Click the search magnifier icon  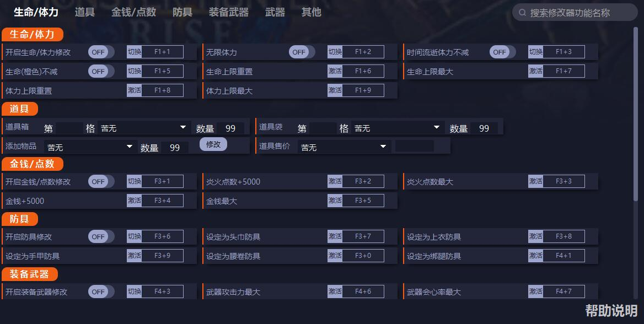click(522, 13)
